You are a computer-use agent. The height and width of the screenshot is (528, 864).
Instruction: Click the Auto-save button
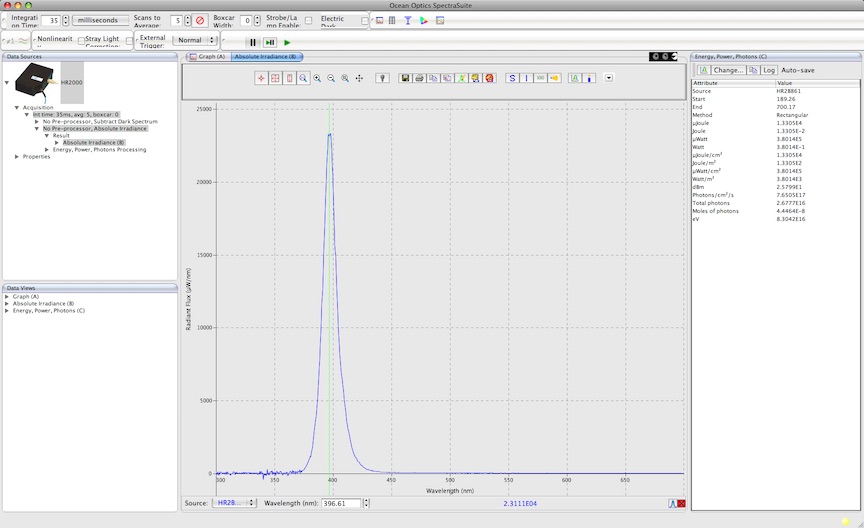click(x=797, y=70)
